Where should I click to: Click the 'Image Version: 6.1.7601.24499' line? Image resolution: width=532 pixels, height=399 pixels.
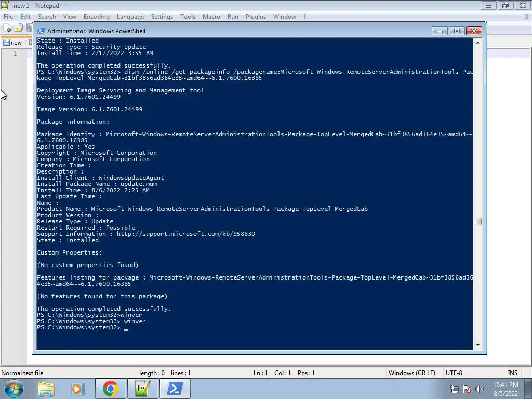[89, 109]
